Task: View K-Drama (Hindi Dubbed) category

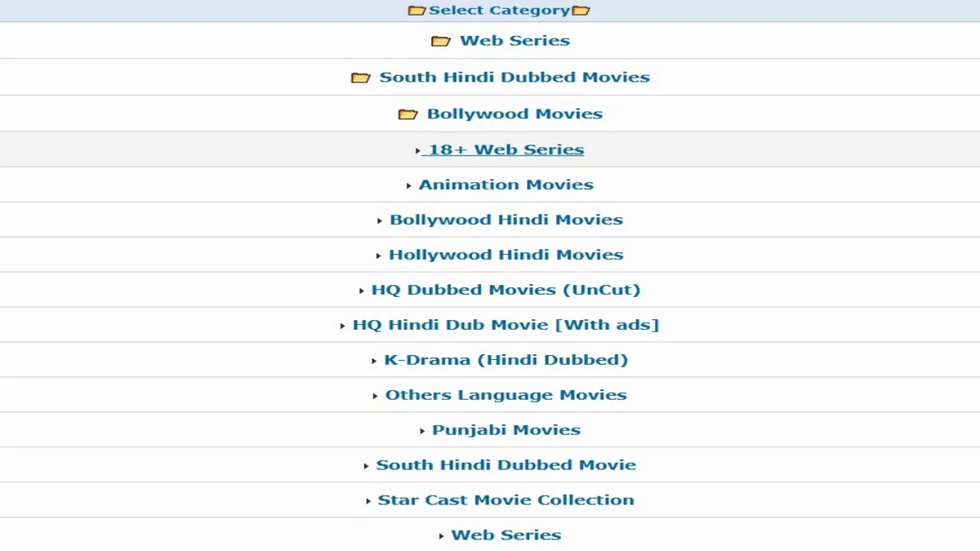Action: click(x=506, y=360)
